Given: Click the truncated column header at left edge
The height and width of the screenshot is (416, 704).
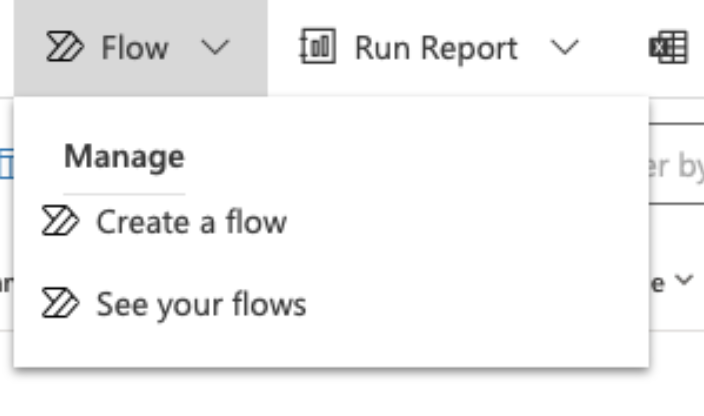Looking at the screenshot, I should click(6, 283).
